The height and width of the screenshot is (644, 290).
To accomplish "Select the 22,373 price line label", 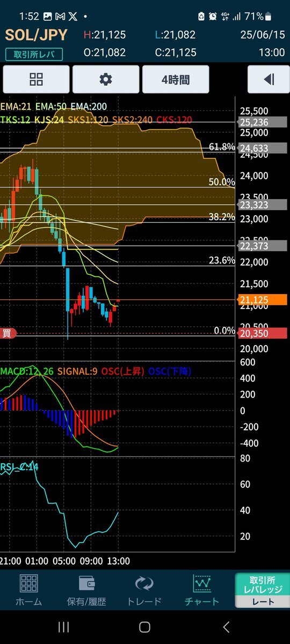I will tap(263, 245).
